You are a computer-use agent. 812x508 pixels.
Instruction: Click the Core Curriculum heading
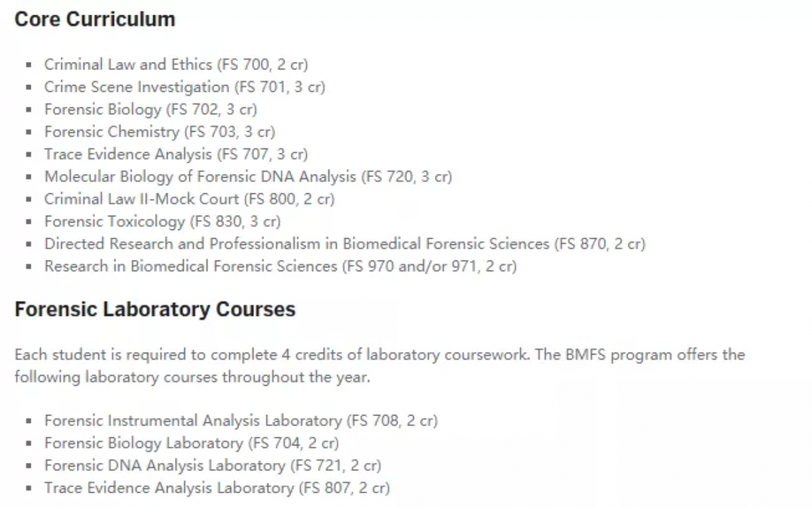pos(95,19)
